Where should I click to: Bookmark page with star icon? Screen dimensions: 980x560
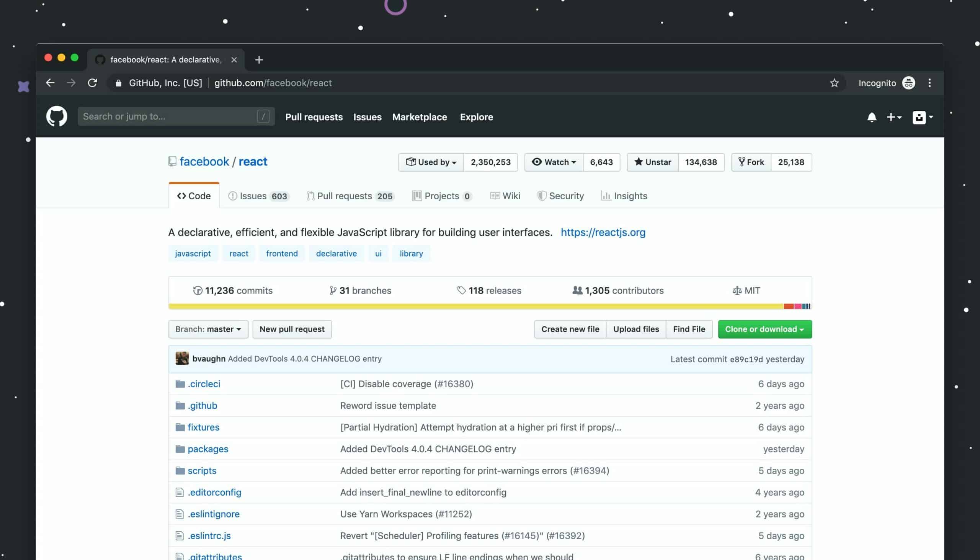point(834,83)
